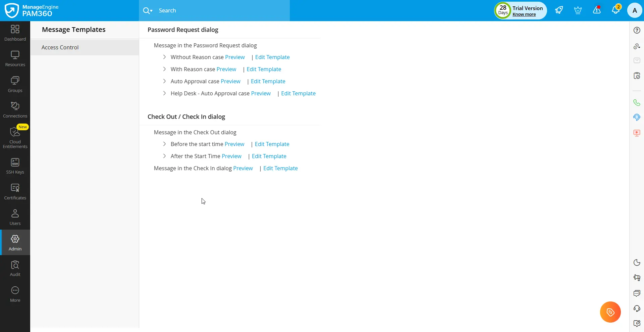Image resolution: width=644 pixels, height=332 pixels.
Task: Open the Certificates module
Action: click(x=15, y=192)
